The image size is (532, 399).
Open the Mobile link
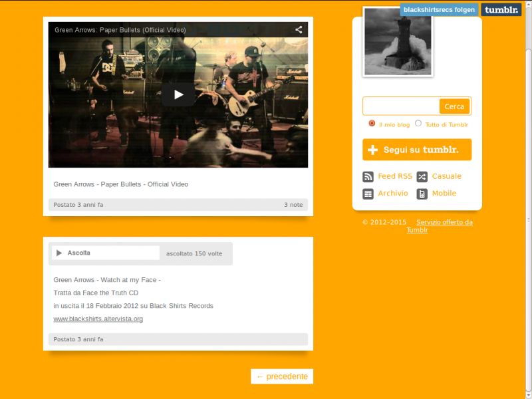(x=444, y=193)
